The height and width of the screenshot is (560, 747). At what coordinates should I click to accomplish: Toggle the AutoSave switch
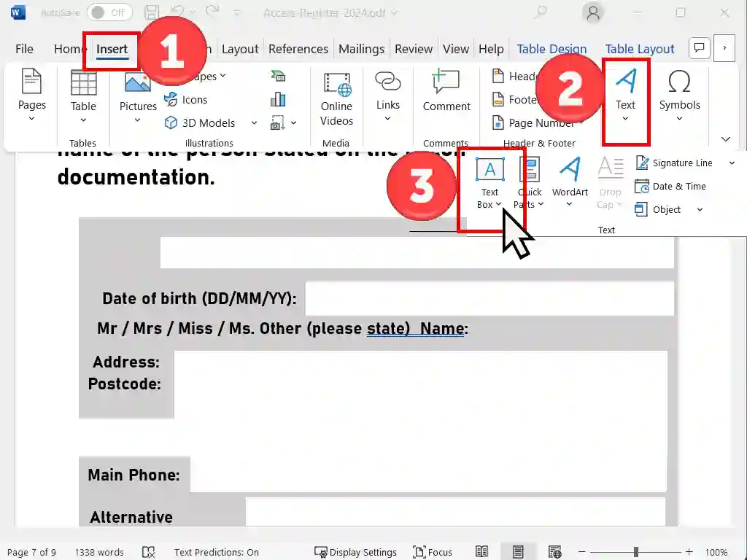[x=109, y=12]
